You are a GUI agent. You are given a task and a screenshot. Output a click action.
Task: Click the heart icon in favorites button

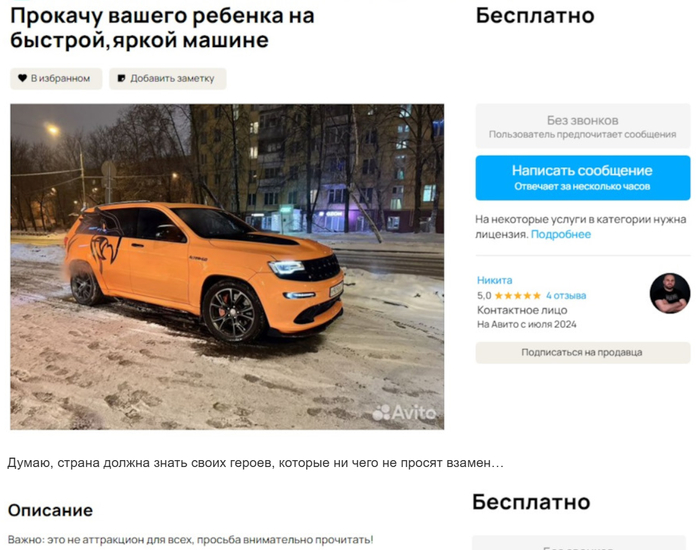click(22, 78)
